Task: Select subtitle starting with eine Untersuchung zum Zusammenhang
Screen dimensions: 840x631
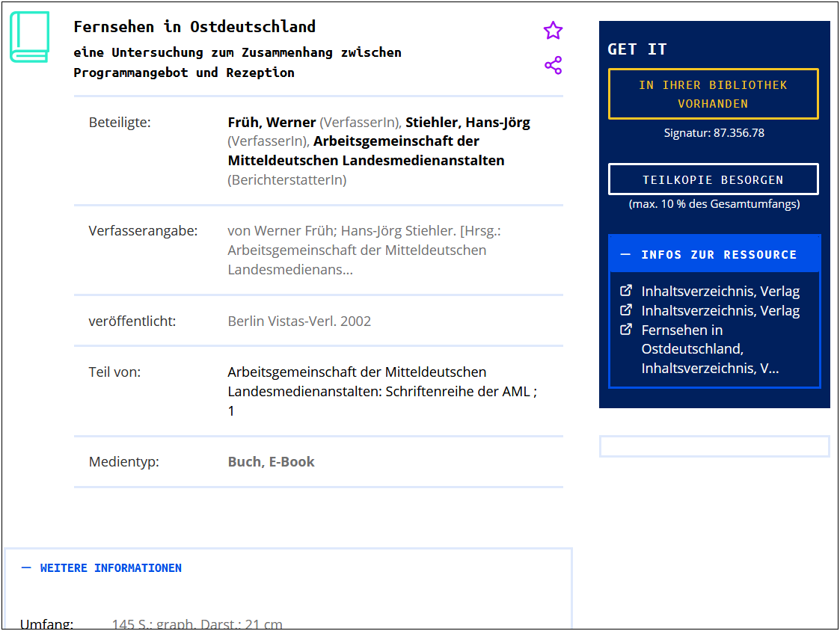Action: coord(237,62)
